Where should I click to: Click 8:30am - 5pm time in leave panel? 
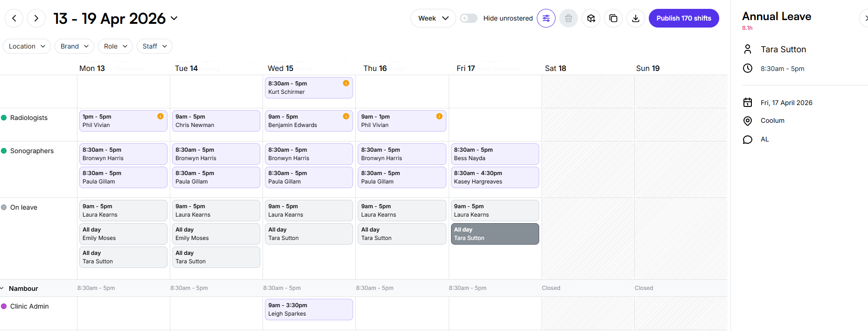click(x=782, y=69)
